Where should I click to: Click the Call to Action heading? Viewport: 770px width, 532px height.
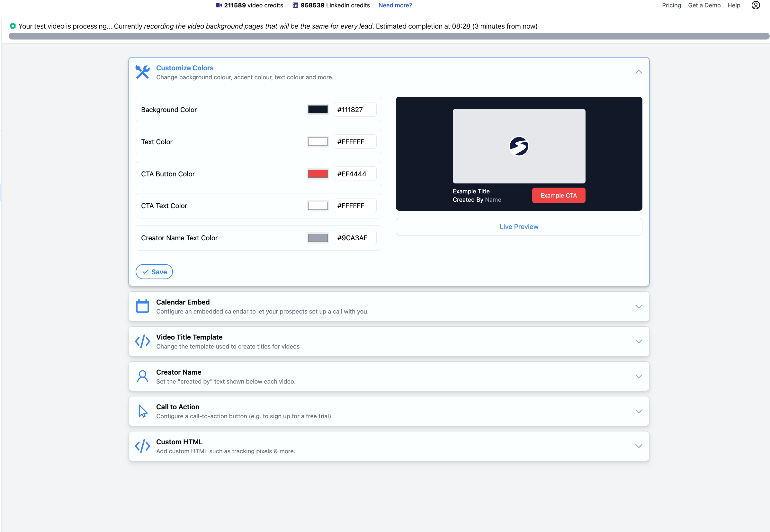[x=178, y=407]
